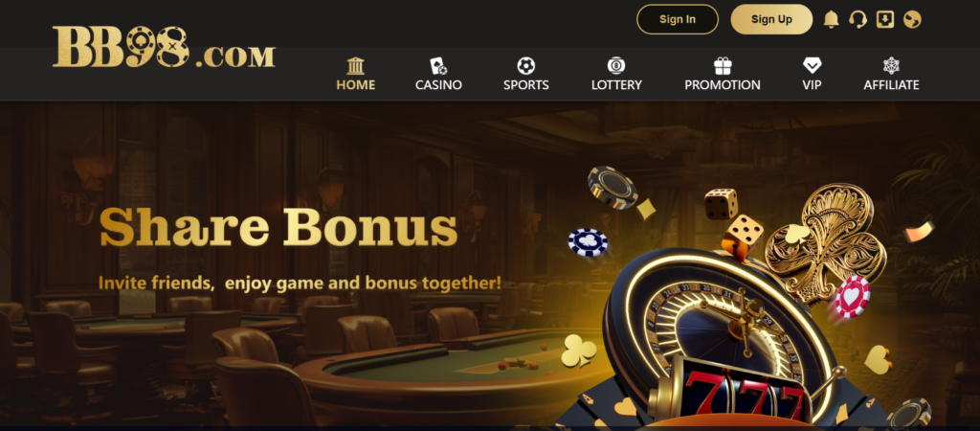Open the LOTTERY text label
This screenshot has height=431, width=980.
click(x=616, y=85)
